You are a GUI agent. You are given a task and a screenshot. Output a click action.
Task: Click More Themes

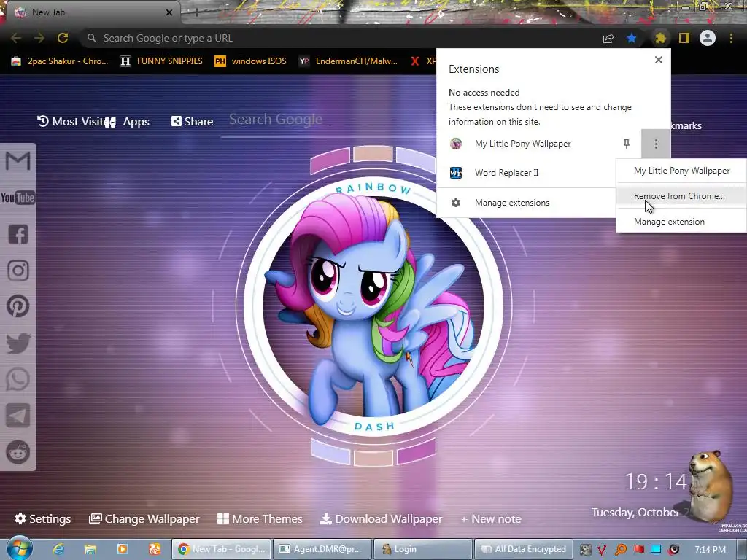[260, 518]
